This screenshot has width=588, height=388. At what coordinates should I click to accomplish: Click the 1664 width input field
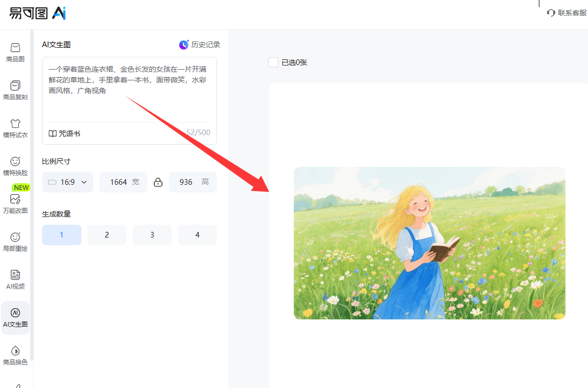coord(123,182)
